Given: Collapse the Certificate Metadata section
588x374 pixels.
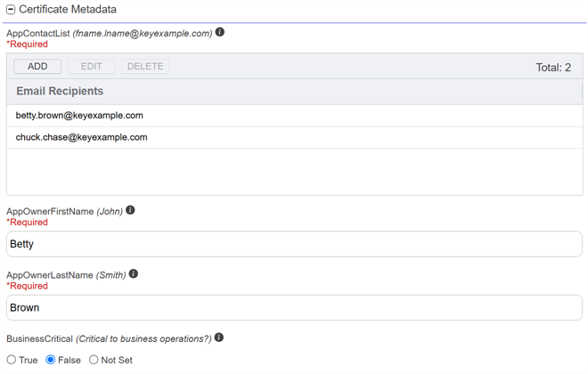Looking at the screenshot, I should tap(11, 9).
